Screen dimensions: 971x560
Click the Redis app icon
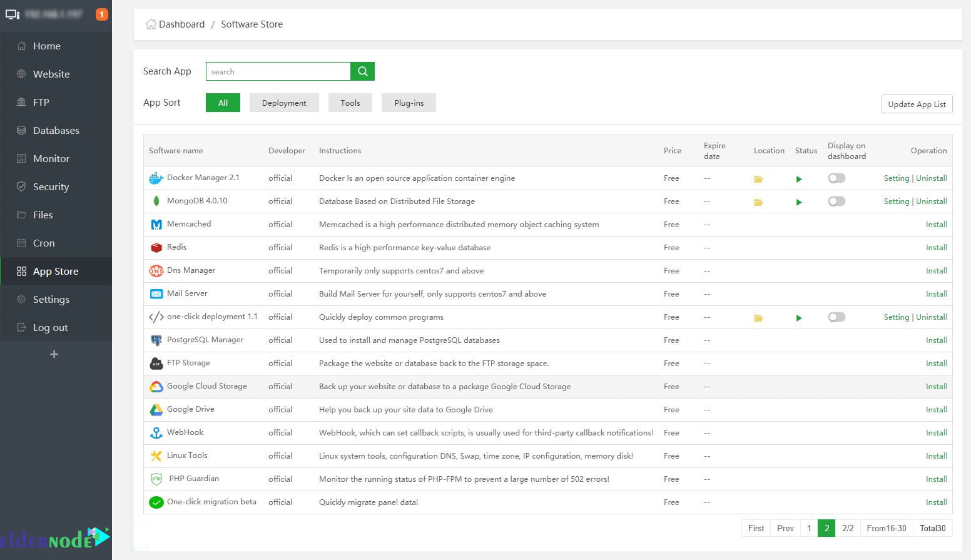click(x=156, y=247)
